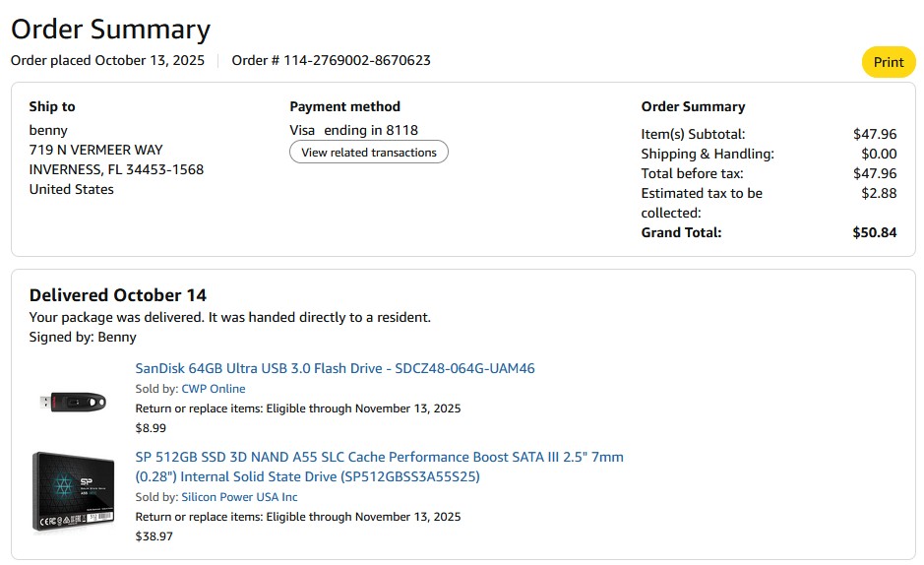The height and width of the screenshot is (565, 924).
Task: Visit the CWP Online seller page
Action: point(214,389)
